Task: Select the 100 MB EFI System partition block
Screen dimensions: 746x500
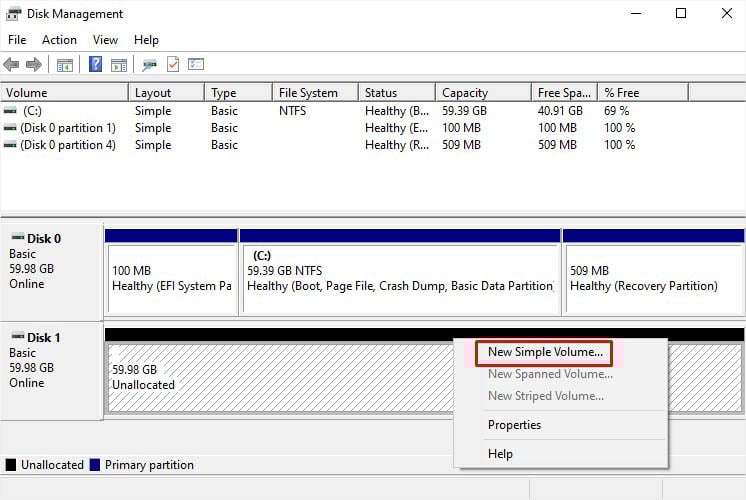Action: pyautogui.click(x=171, y=272)
